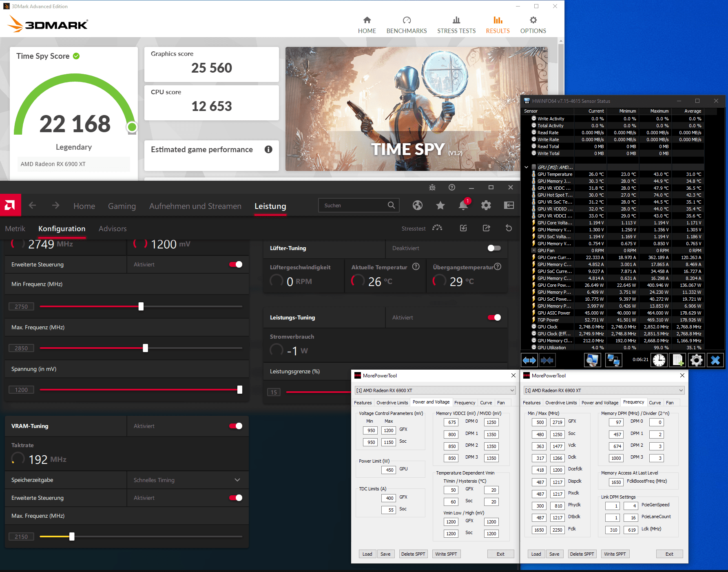Image resolution: width=728 pixels, height=572 pixels.
Task: Click Radeon export profile icon
Action: pyautogui.click(x=486, y=228)
